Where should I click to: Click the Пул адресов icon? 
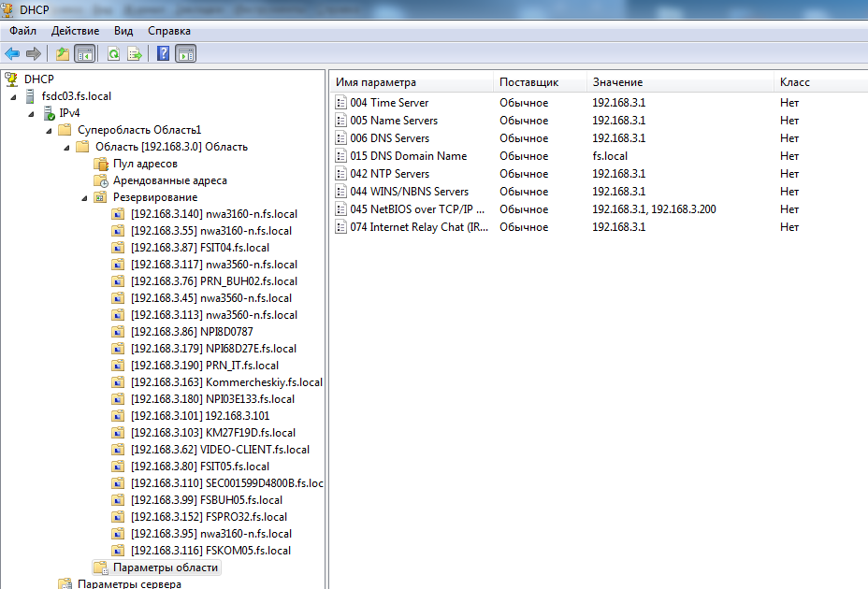click(x=101, y=164)
